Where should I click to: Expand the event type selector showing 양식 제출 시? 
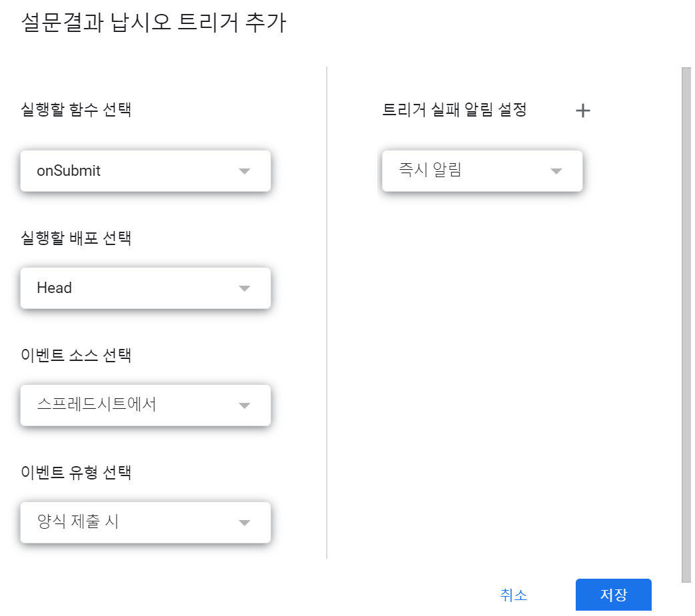pos(145,522)
